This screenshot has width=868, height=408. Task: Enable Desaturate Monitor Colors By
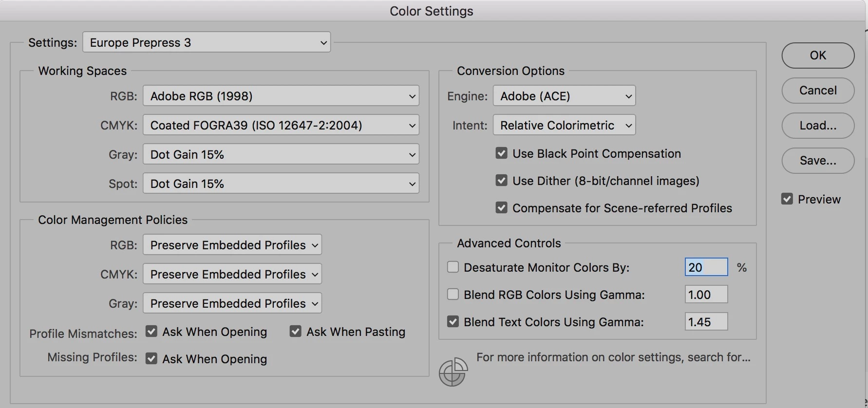click(x=453, y=267)
